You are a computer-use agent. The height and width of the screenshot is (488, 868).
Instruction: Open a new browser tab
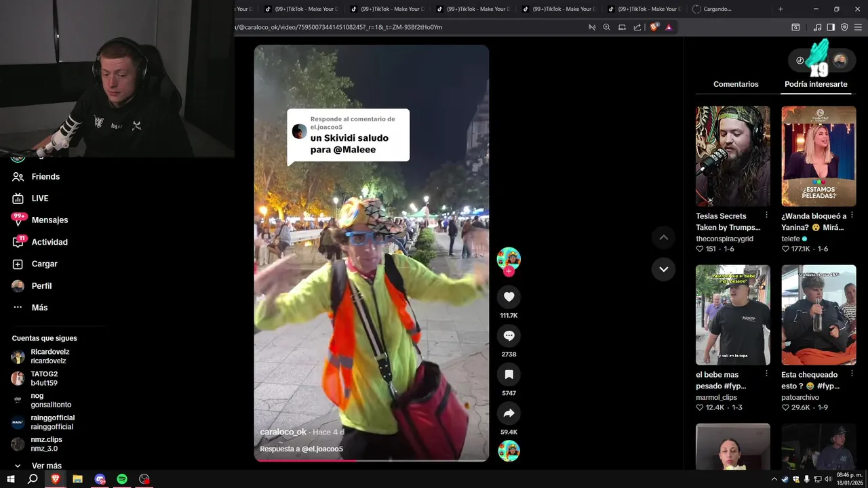point(781,9)
